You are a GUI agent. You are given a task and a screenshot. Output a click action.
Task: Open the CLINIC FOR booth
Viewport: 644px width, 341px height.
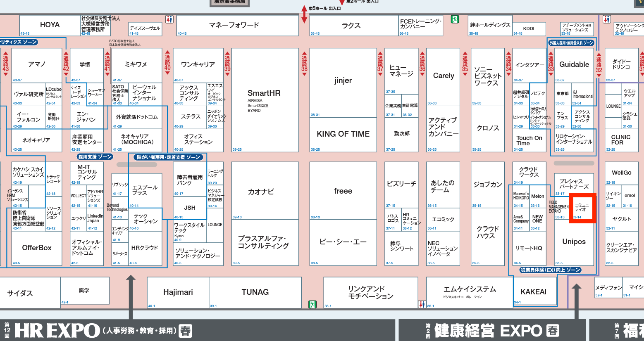coord(621,140)
